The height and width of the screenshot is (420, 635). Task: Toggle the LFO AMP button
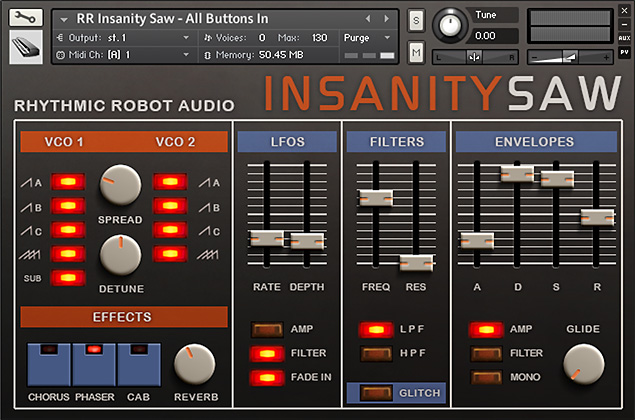[267, 329]
